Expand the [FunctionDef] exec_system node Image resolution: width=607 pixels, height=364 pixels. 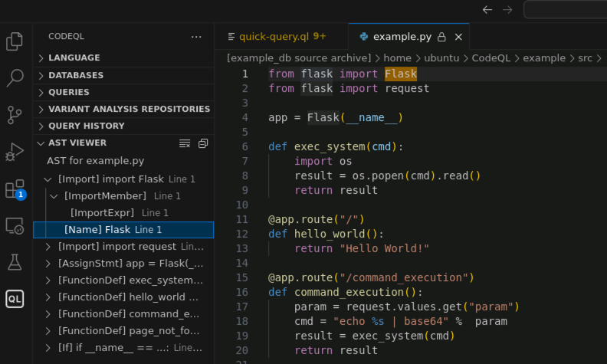48,280
